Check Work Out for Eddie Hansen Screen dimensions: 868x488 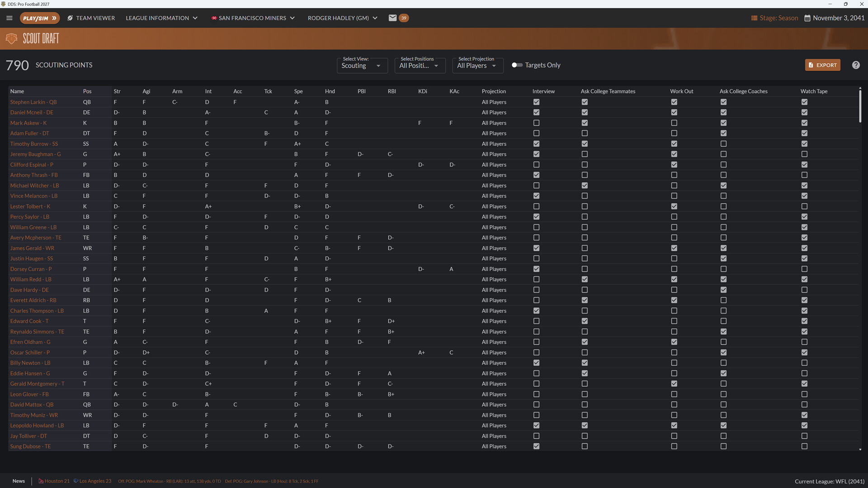coord(674,373)
